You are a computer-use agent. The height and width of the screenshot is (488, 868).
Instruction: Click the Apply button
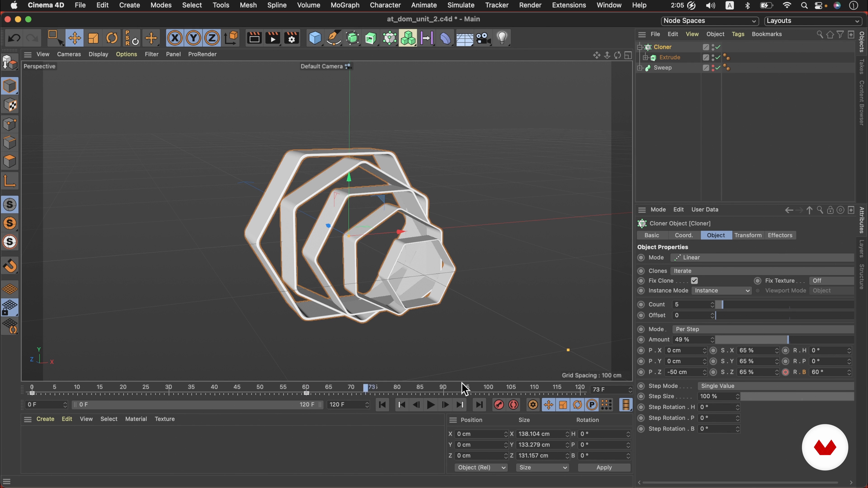(604, 468)
